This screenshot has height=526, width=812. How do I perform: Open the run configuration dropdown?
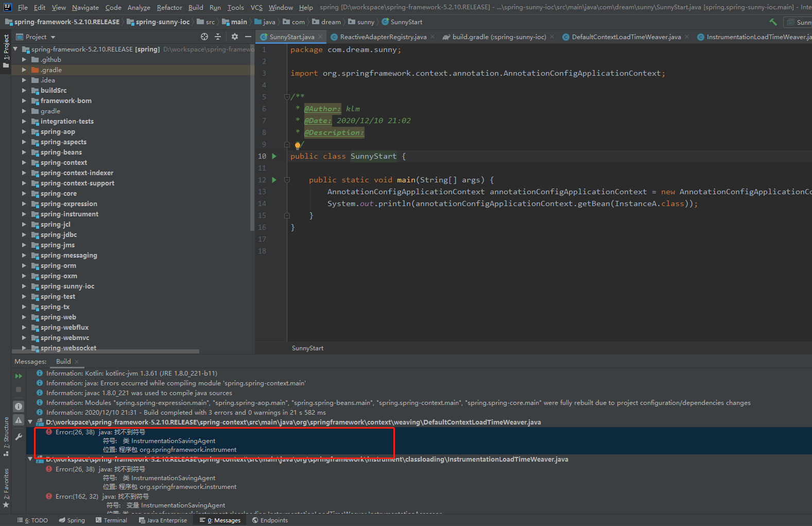click(798, 22)
